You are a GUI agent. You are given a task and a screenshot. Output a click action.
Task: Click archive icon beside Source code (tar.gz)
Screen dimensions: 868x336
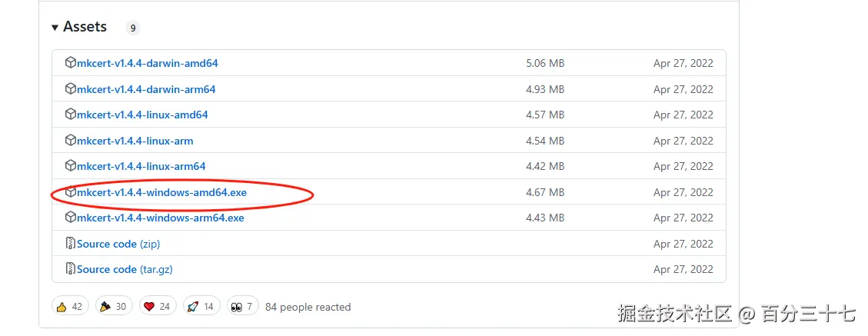pyautogui.click(x=71, y=269)
